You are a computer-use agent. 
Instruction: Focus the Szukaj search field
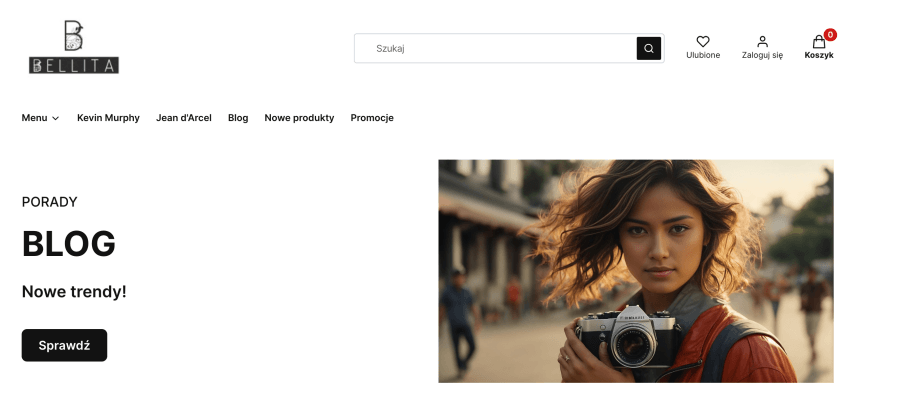495,48
